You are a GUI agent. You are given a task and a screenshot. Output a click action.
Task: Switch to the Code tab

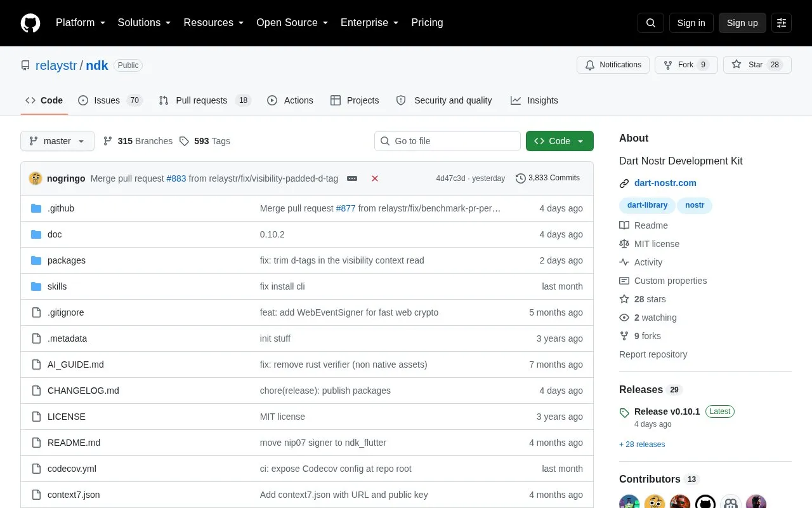click(x=44, y=100)
